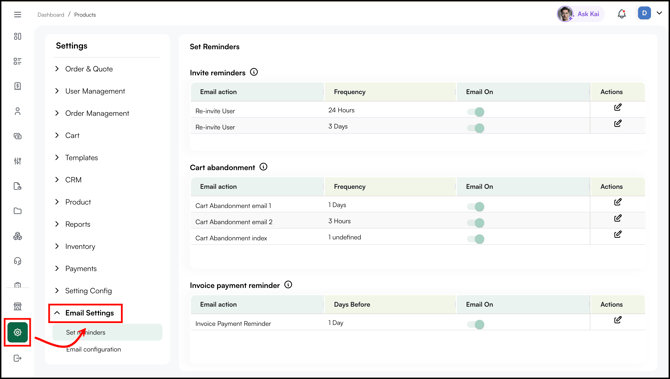Screen dimensions: 670x379
Task: Open the headset support icon in sidebar
Action: coord(18,261)
